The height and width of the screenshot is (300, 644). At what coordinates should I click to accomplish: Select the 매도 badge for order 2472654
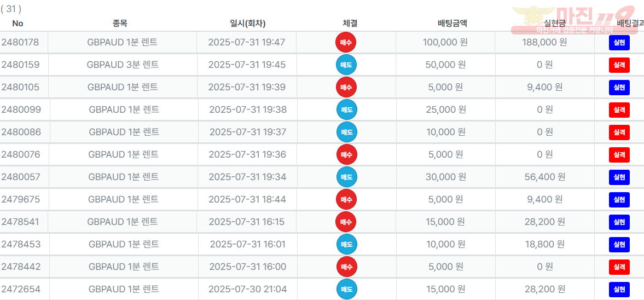(347, 289)
